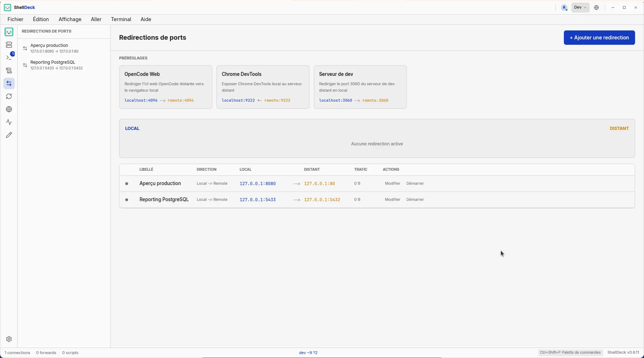Click 'Reporting PostgreSQL' label in table

(x=164, y=199)
